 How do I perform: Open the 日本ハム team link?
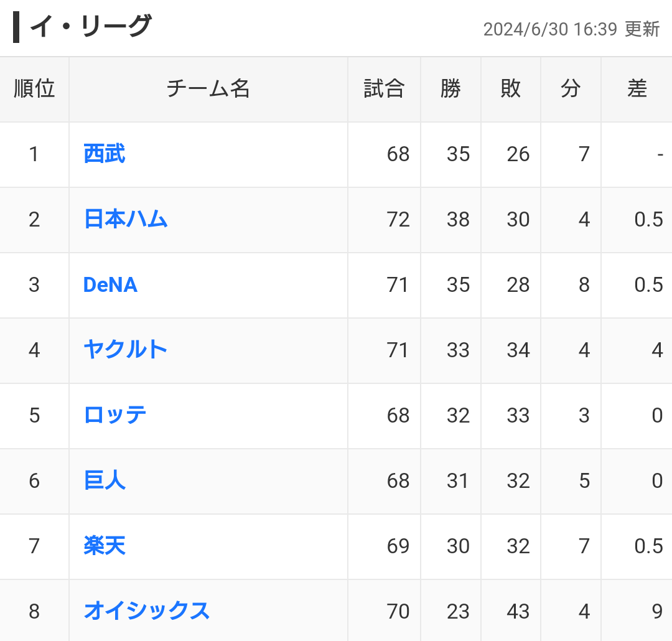pyautogui.click(x=126, y=219)
